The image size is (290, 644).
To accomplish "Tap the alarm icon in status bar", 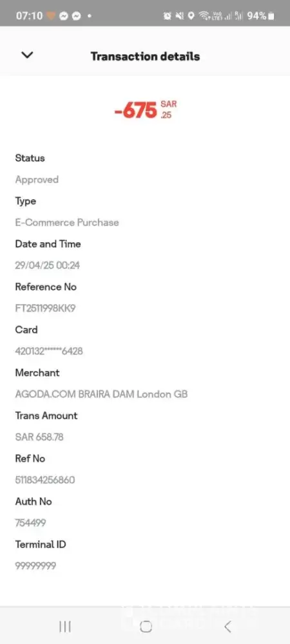I will click(168, 15).
